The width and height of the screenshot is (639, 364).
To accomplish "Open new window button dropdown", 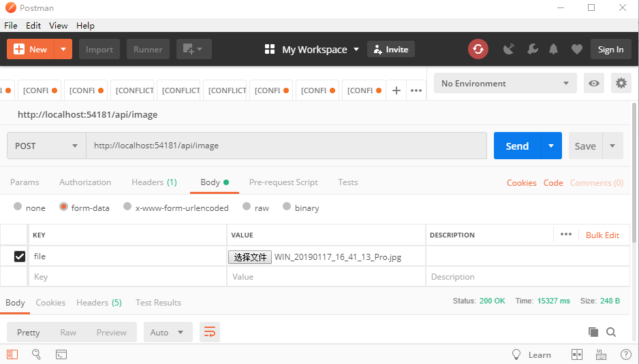I will tap(194, 49).
